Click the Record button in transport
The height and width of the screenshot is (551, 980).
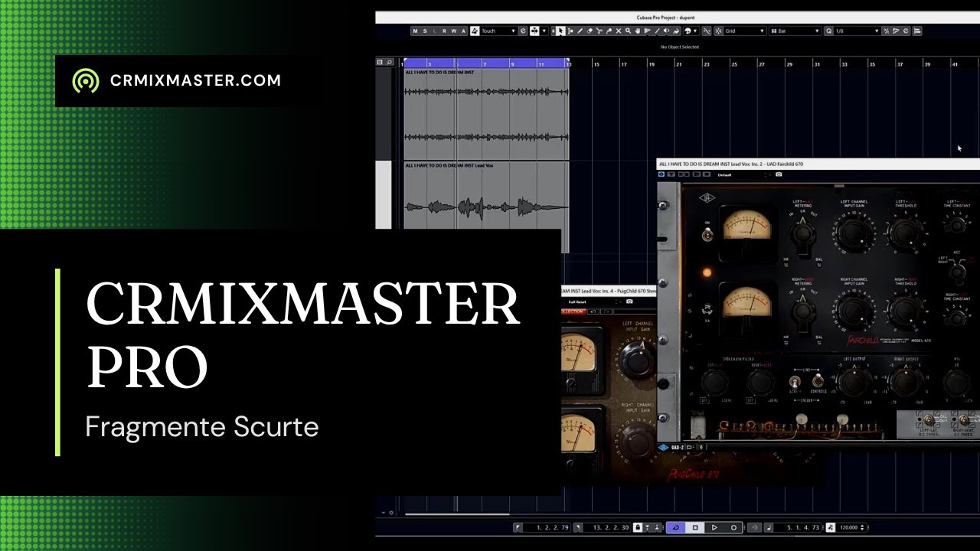coord(733,527)
